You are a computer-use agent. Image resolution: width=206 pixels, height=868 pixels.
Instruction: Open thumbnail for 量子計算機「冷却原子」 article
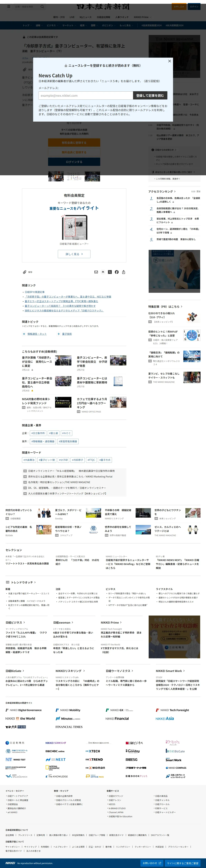pyautogui.click(x=63, y=361)
